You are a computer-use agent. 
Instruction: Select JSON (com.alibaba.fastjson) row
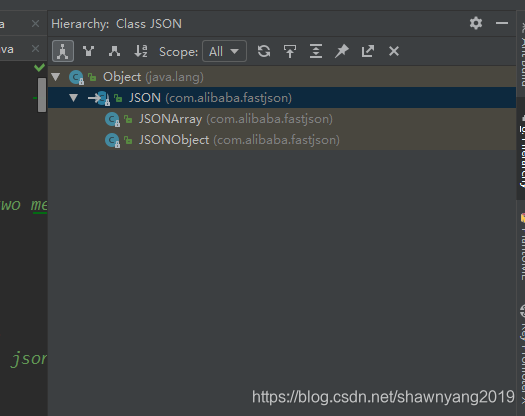coord(282,98)
